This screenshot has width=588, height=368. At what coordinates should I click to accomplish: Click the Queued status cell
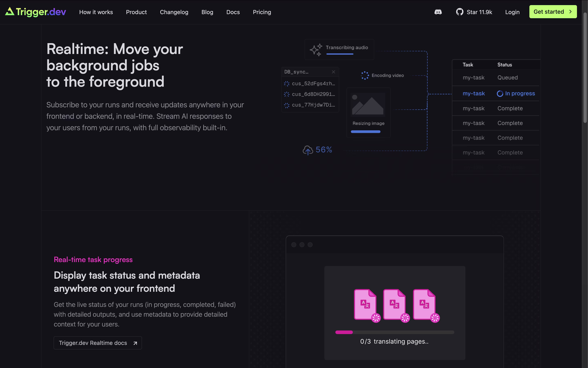point(507,78)
